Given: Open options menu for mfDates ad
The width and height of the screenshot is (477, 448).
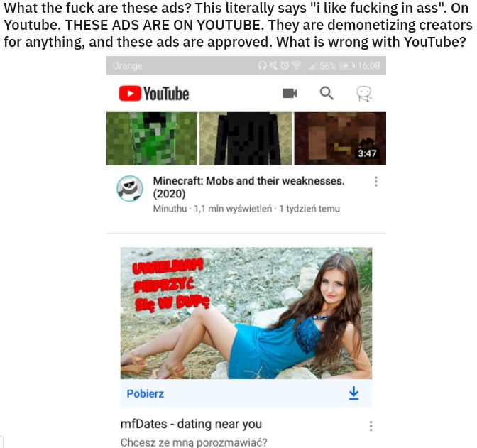Looking at the screenshot, I should pyautogui.click(x=371, y=426).
